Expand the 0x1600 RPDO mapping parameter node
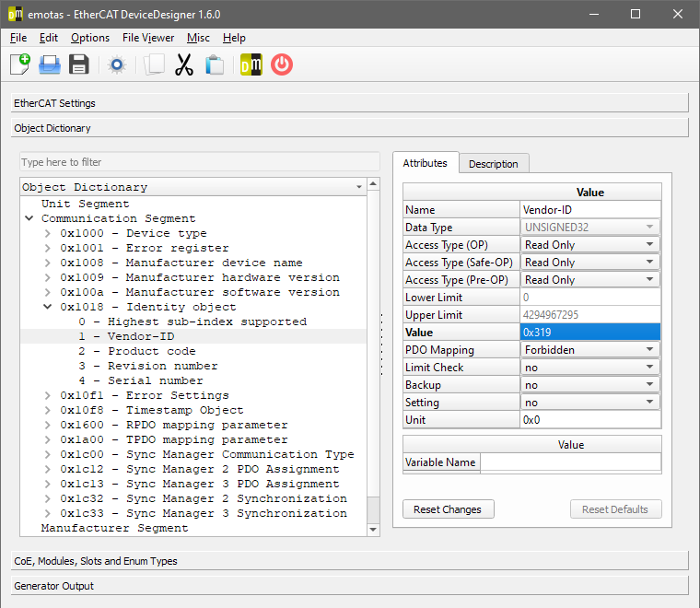Image resolution: width=700 pixels, height=608 pixels. coord(48,426)
